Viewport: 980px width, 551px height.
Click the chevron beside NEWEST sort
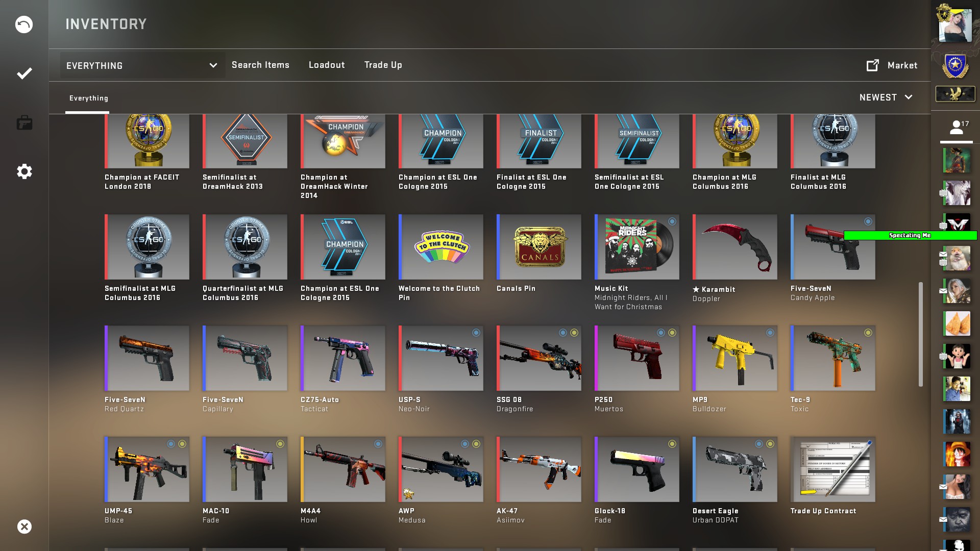coord(909,97)
